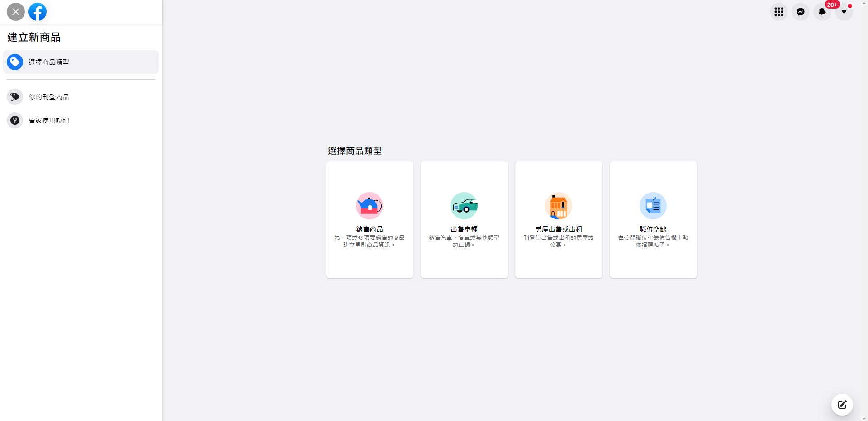
Task: Select 選擇商品類型 in the sidebar
Action: pyautogui.click(x=49, y=62)
